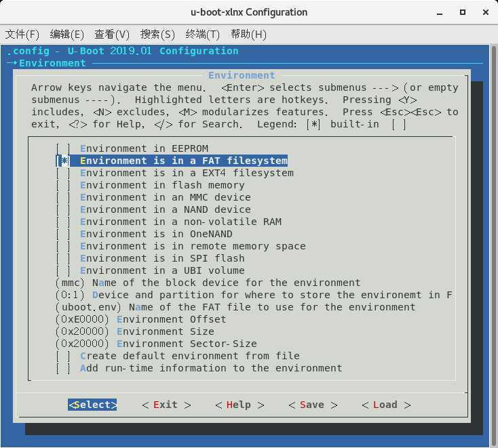Click the < Help > button
Screen dimensions: 498x448
tap(240, 405)
